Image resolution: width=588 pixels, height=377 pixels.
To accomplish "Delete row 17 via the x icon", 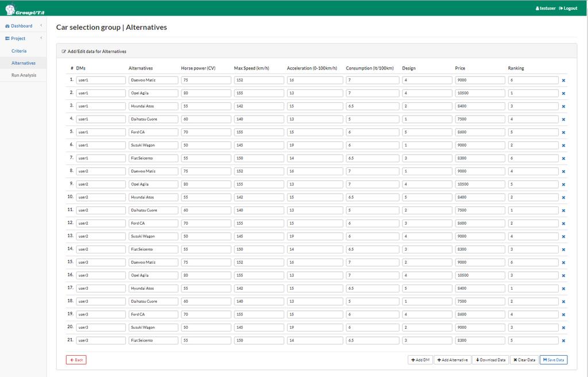I will tap(563, 288).
